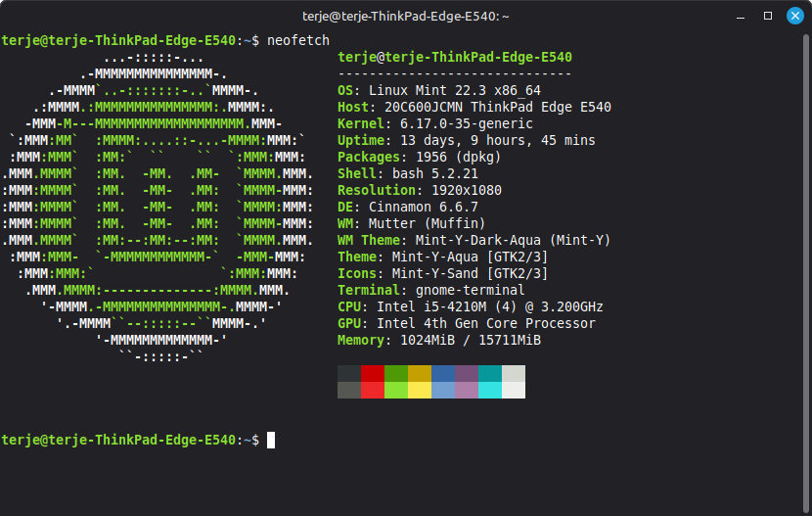812x516 pixels.
Task: Click the Shell value bash 5.2.21
Action: (x=435, y=173)
